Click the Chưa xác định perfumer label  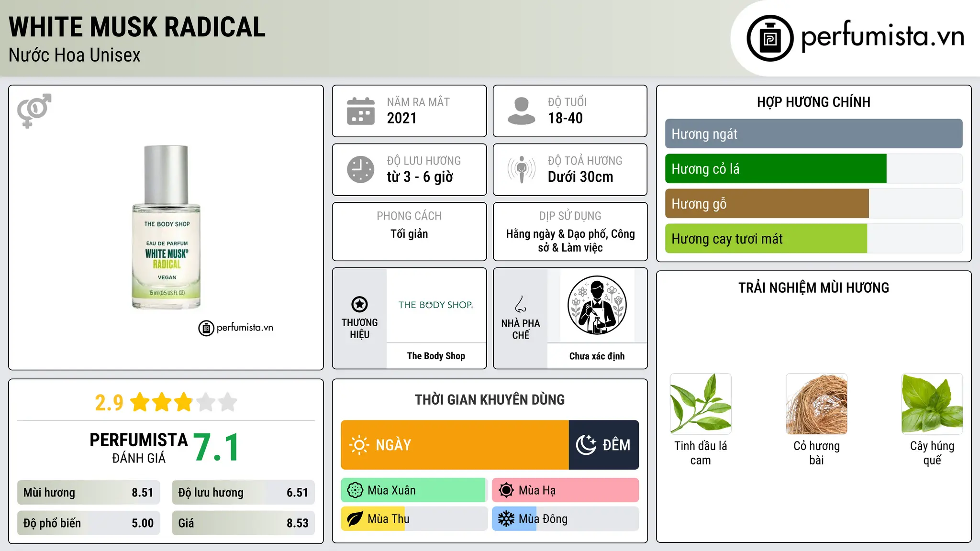(597, 356)
